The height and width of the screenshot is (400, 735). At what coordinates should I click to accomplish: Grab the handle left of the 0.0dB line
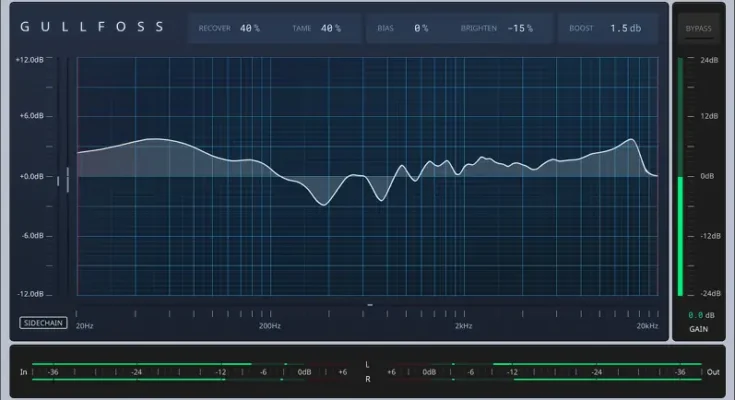point(68,177)
